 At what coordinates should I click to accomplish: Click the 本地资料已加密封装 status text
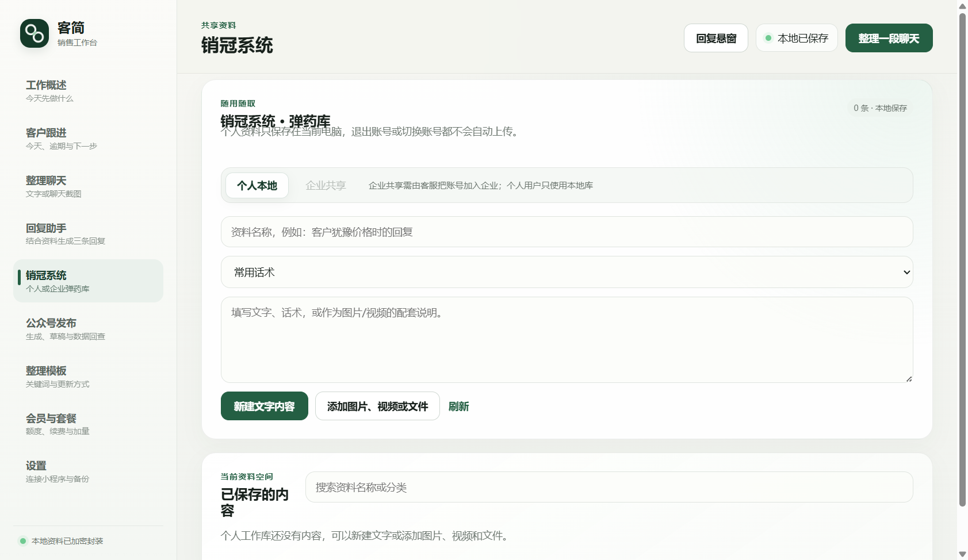(x=67, y=541)
